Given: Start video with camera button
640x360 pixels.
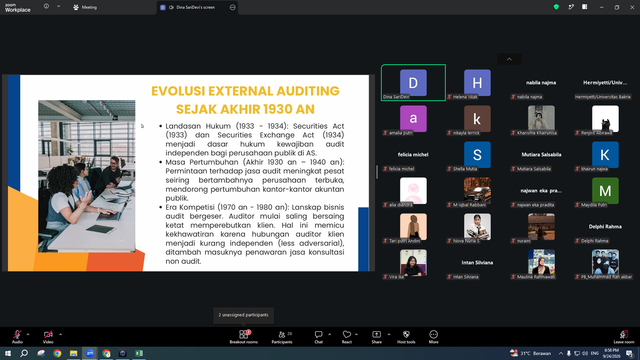Looking at the screenshot, I should click(48, 337).
